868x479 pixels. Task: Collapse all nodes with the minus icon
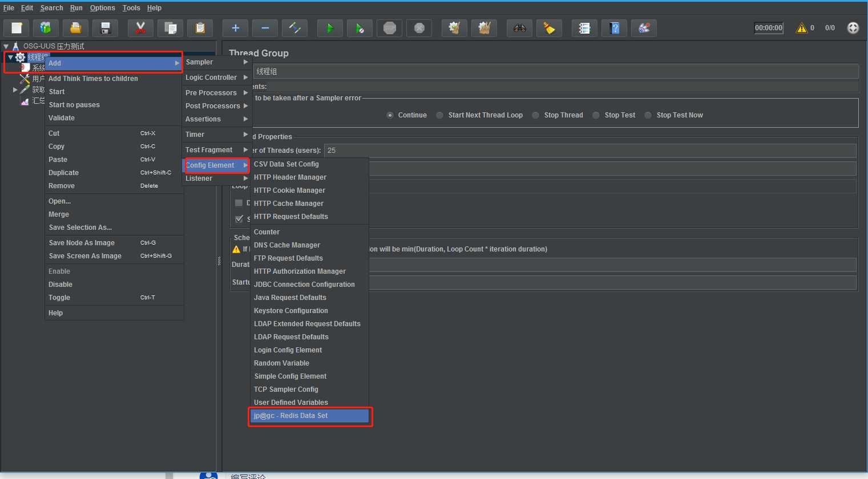point(265,28)
